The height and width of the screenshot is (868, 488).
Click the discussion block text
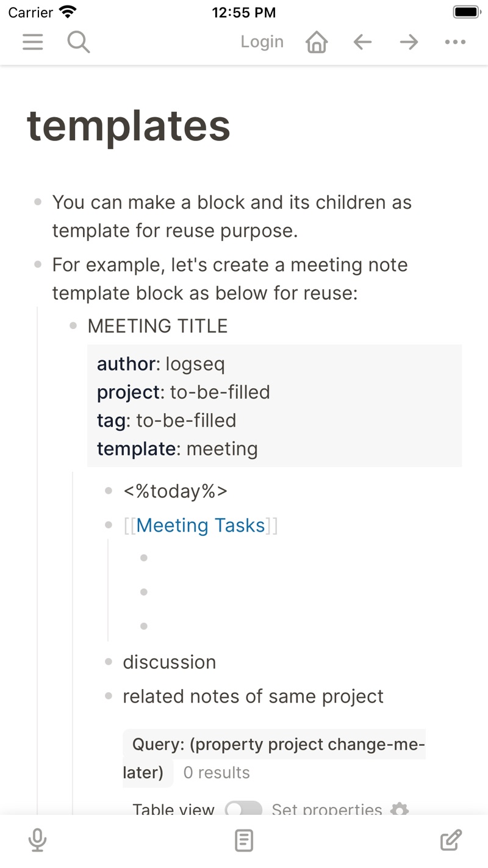click(170, 662)
